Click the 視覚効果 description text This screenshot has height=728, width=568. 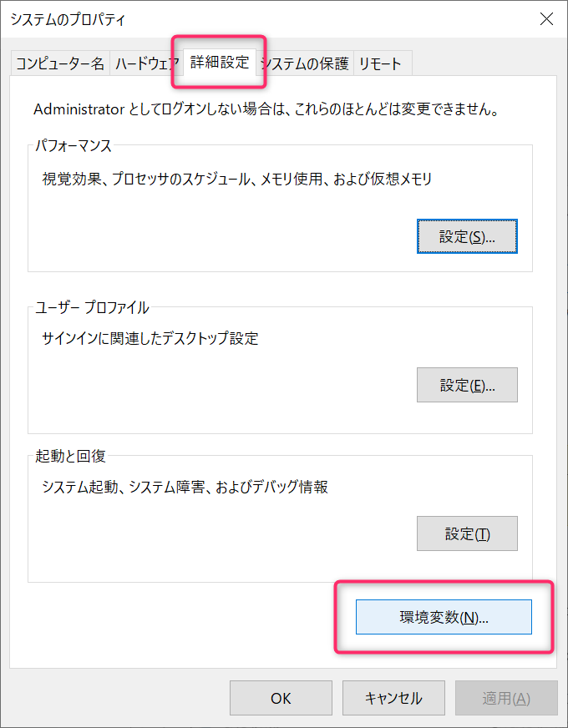(x=237, y=178)
